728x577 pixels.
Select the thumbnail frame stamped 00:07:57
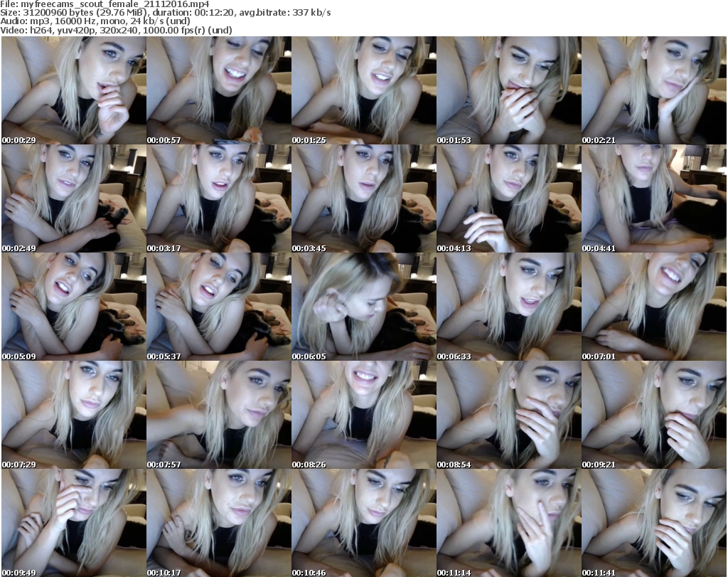[219, 415]
